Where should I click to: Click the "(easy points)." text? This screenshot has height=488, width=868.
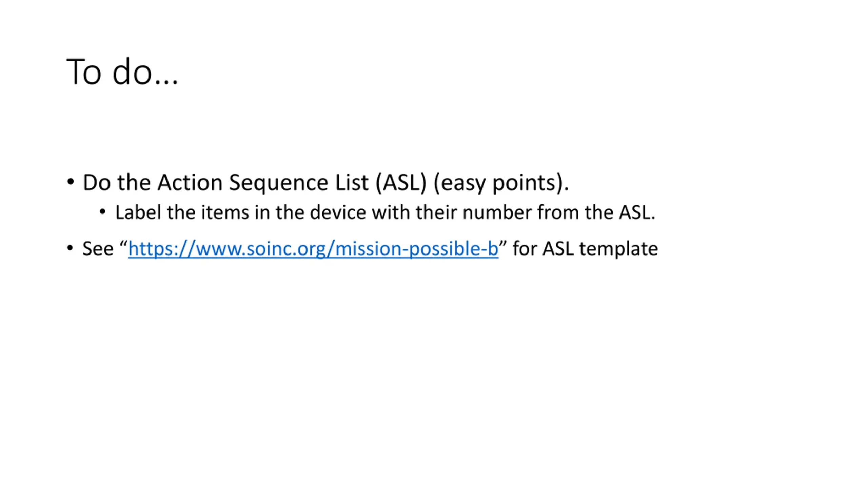pos(501,183)
